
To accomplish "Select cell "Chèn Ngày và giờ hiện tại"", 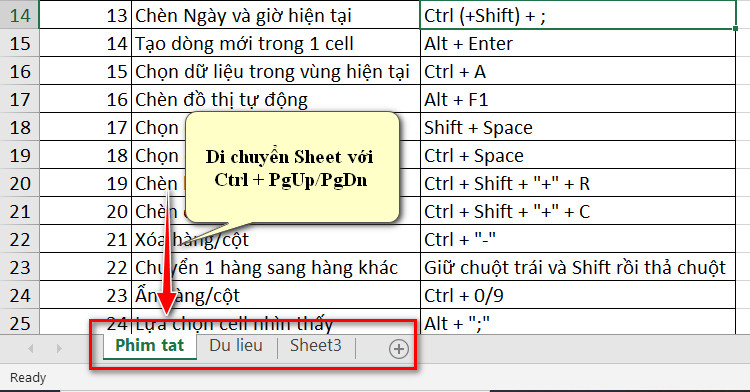I will [x=276, y=15].
